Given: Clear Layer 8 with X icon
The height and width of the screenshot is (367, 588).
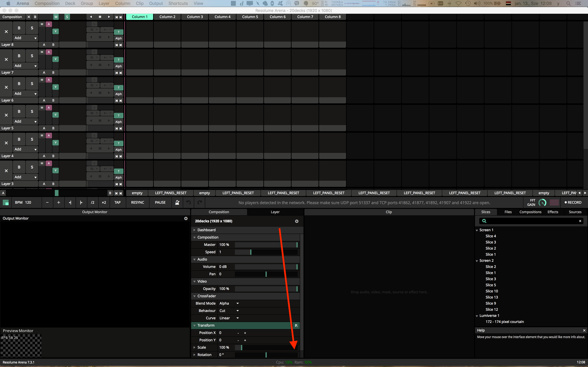Looking at the screenshot, I should point(6,32).
